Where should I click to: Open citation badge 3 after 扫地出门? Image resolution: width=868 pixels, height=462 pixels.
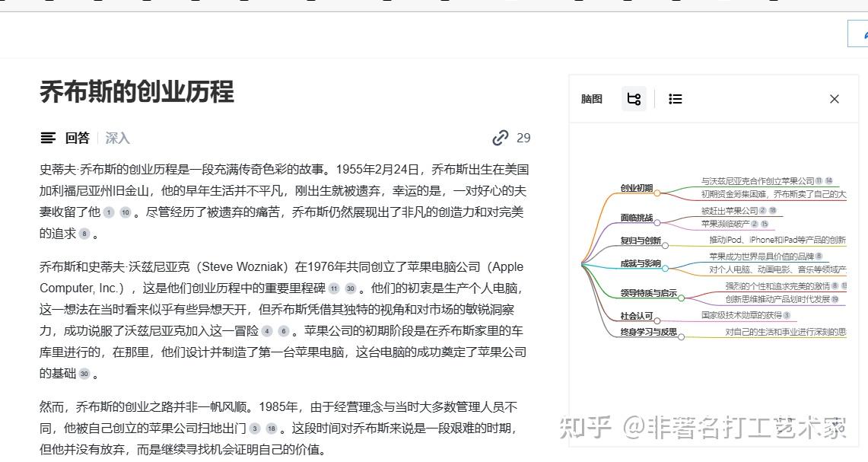255,429
